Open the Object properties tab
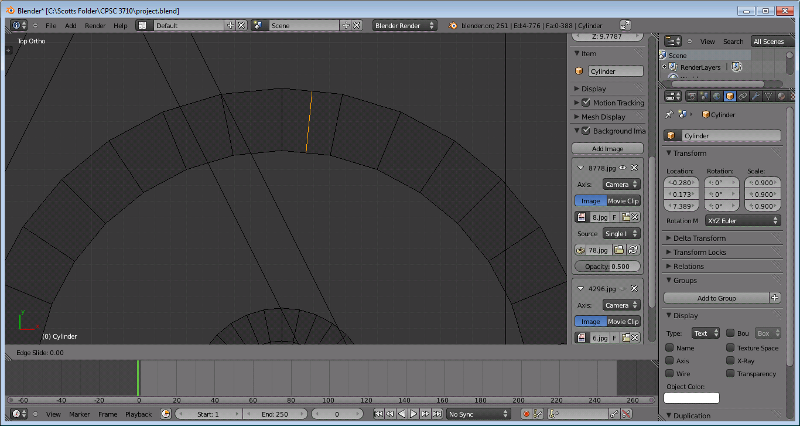 point(730,96)
